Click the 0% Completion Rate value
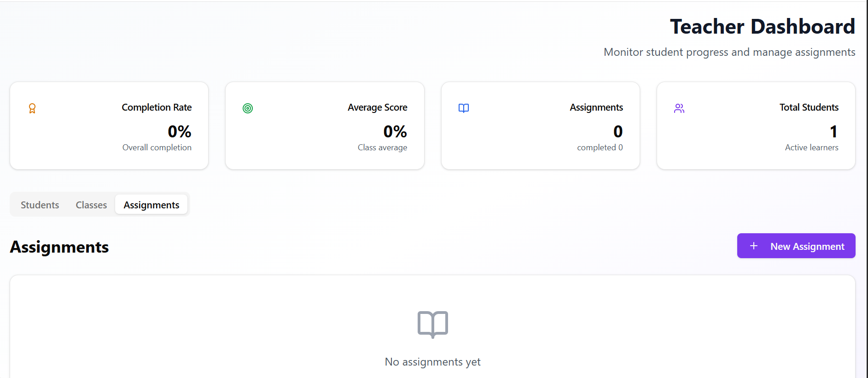Viewport: 868px width, 378px height. 180,132
